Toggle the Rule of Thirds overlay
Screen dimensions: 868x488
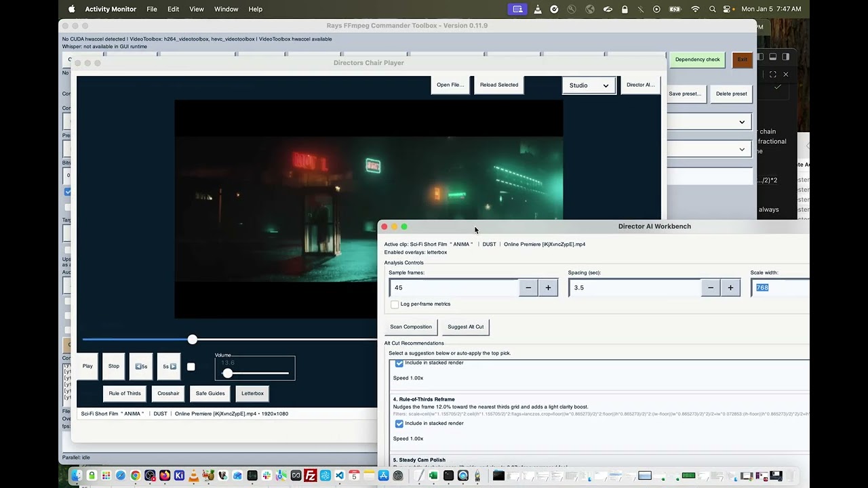[125, 393]
